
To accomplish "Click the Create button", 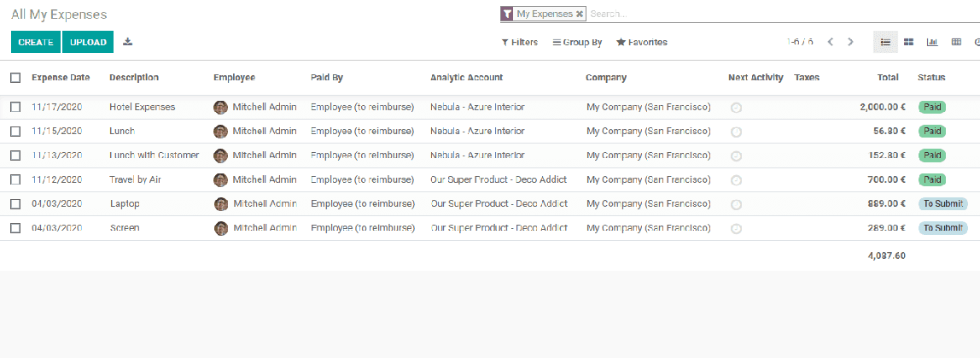I will click(x=36, y=42).
